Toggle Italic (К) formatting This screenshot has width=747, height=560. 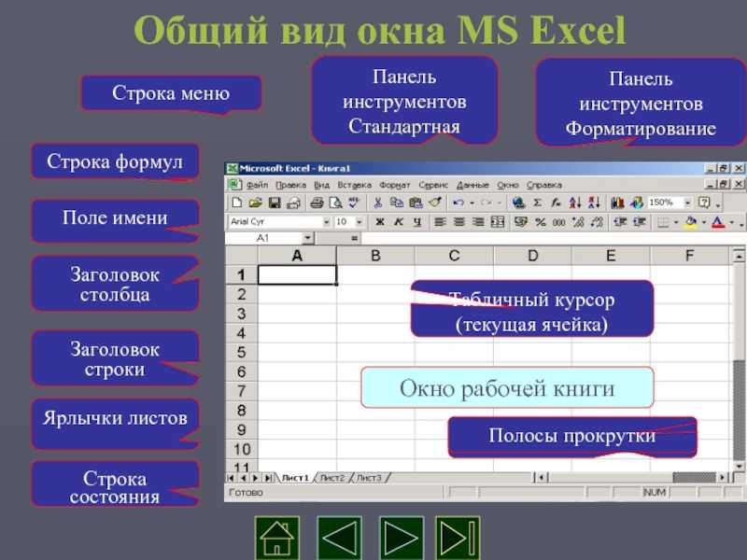click(x=399, y=222)
